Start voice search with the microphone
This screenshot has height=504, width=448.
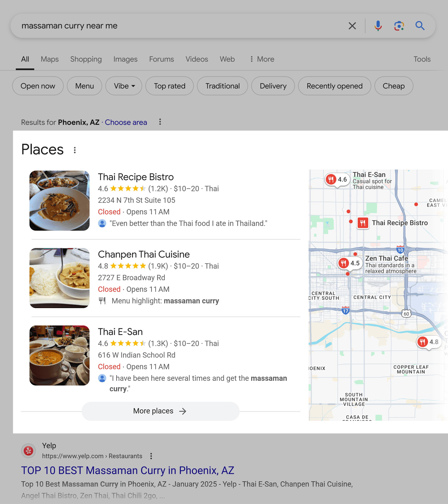pos(378,26)
